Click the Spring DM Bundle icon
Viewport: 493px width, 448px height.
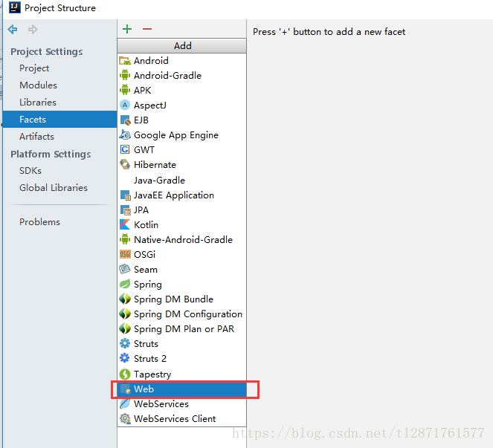pyautogui.click(x=125, y=299)
